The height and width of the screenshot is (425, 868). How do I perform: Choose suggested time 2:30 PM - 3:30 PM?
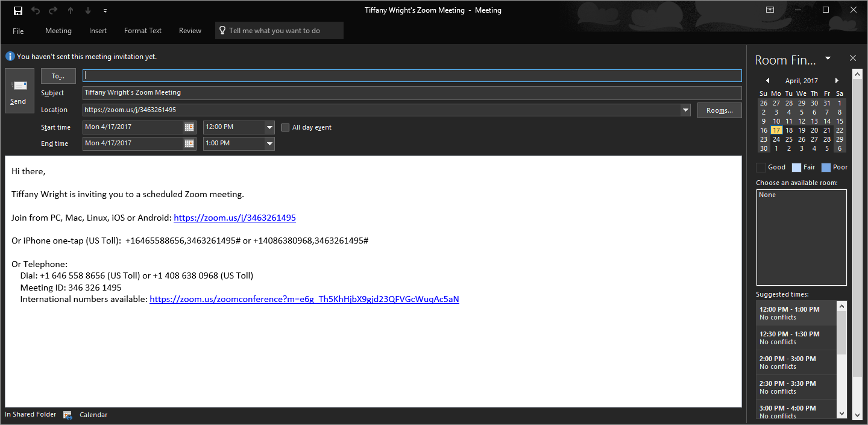[x=796, y=387]
